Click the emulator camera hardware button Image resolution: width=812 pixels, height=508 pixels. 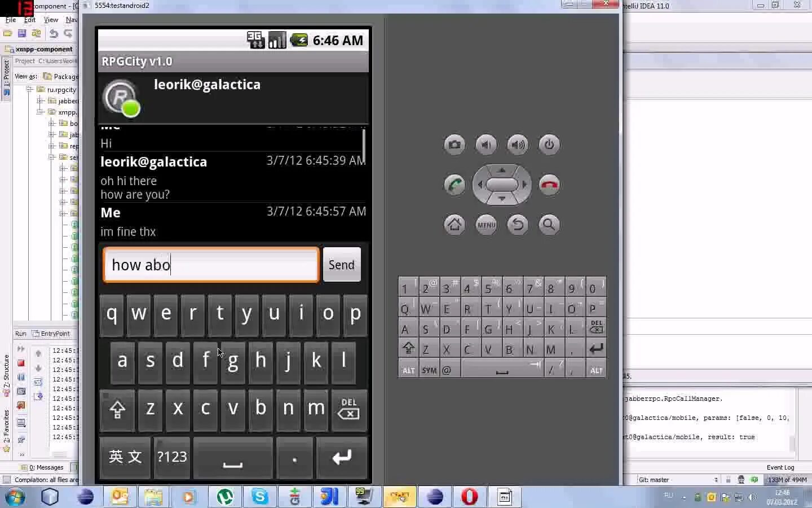pyautogui.click(x=454, y=145)
